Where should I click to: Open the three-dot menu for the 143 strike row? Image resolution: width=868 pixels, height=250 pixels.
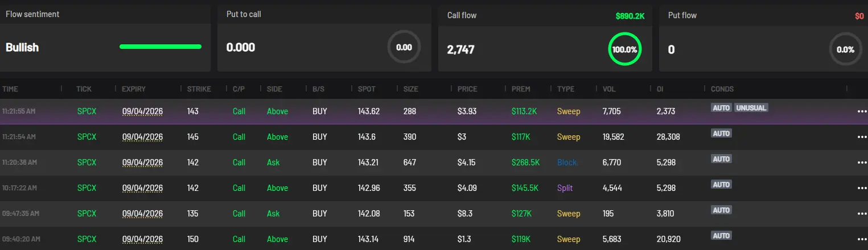point(861,111)
